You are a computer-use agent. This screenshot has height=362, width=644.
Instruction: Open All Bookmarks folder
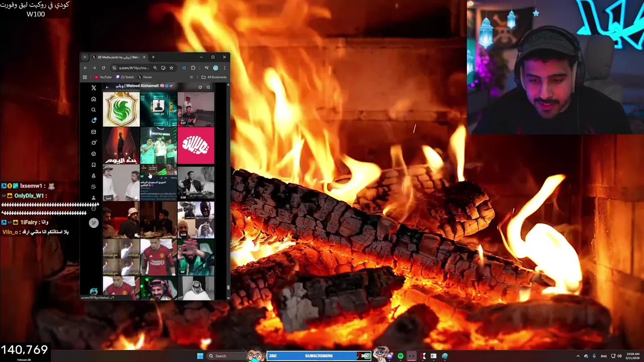214,77
